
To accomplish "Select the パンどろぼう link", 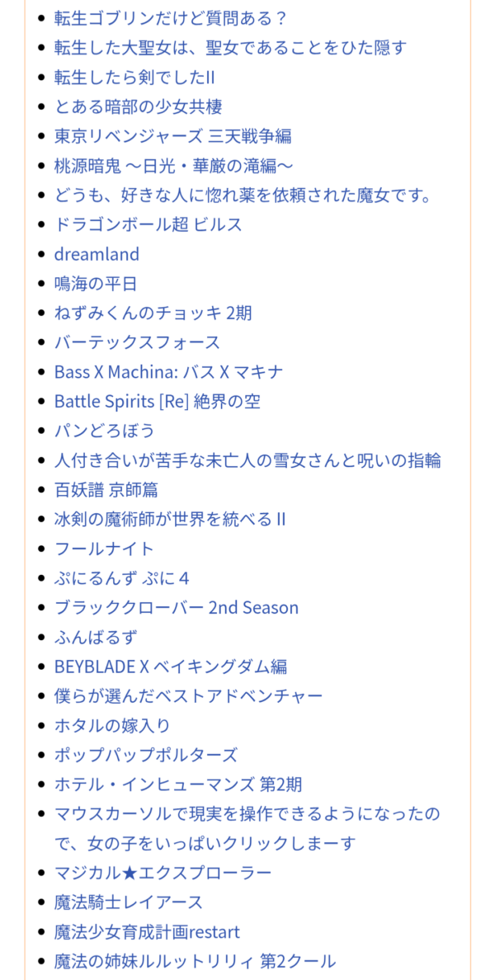I will (105, 431).
